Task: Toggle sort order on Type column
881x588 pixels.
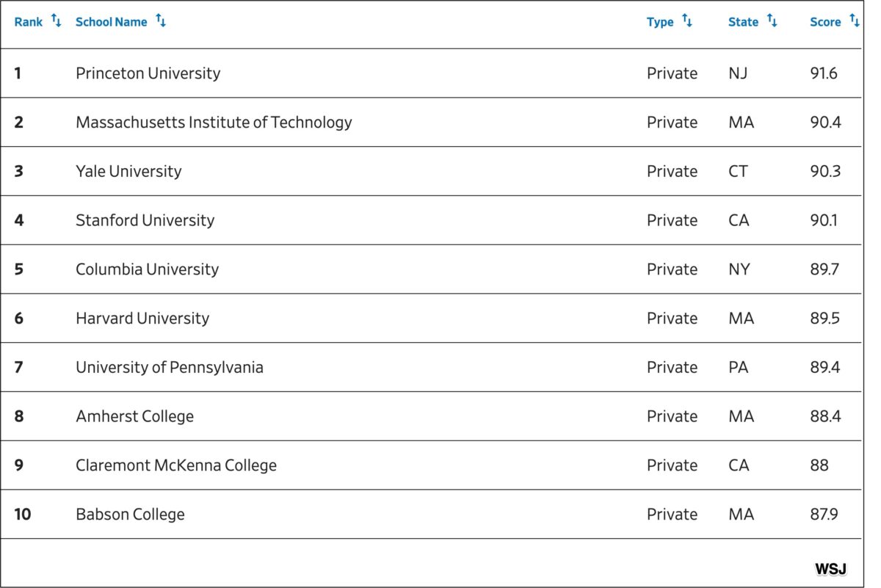Action: tap(687, 21)
